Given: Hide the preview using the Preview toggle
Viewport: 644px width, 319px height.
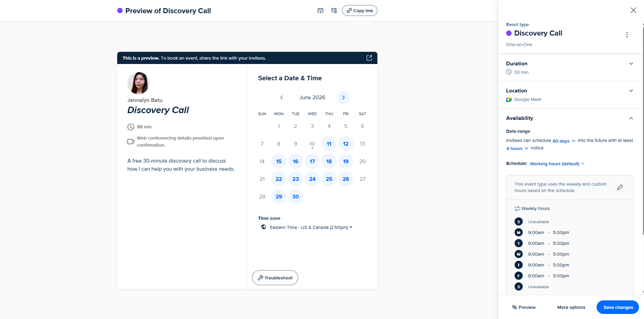Looking at the screenshot, I should pos(524,307).
